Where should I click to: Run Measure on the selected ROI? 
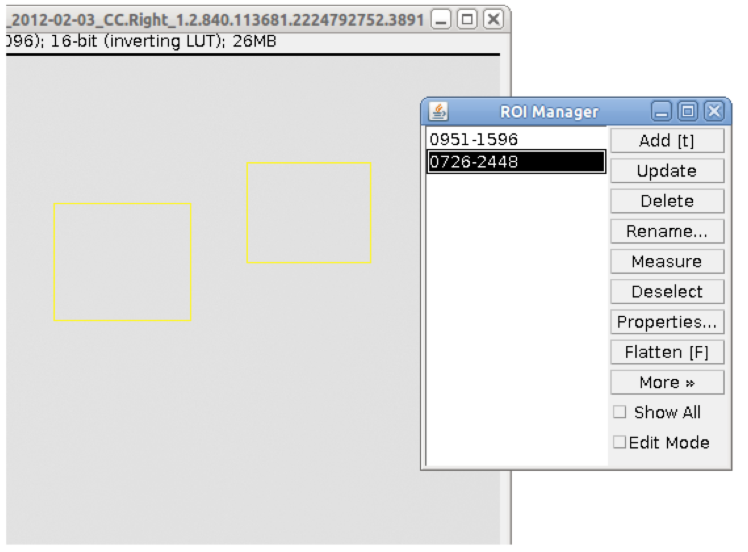[x=666, y=261]
